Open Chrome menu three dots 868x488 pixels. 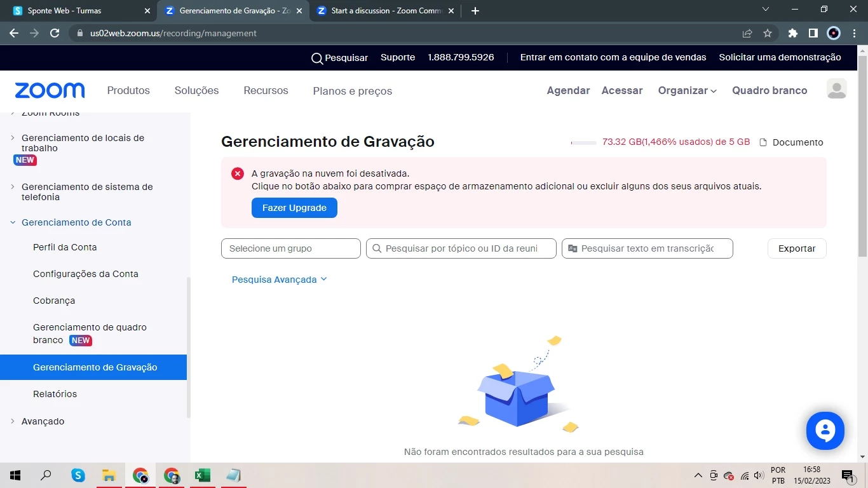854,33
